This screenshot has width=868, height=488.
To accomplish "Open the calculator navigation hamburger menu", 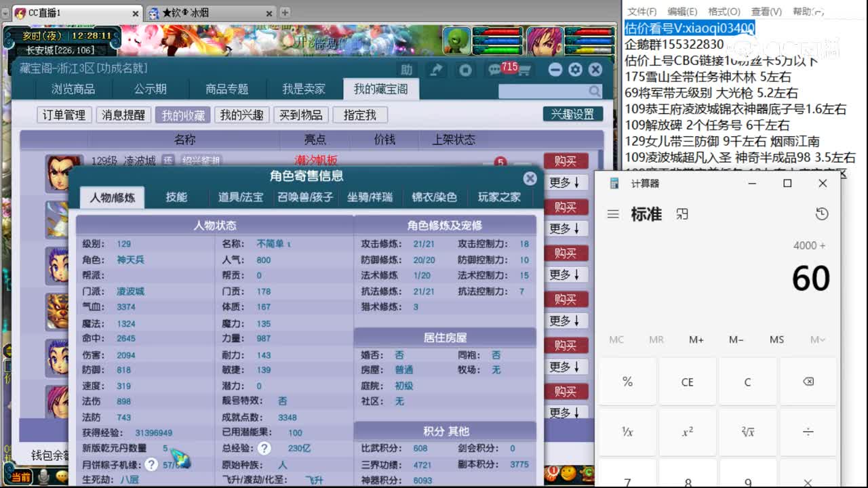I will 612,213.
